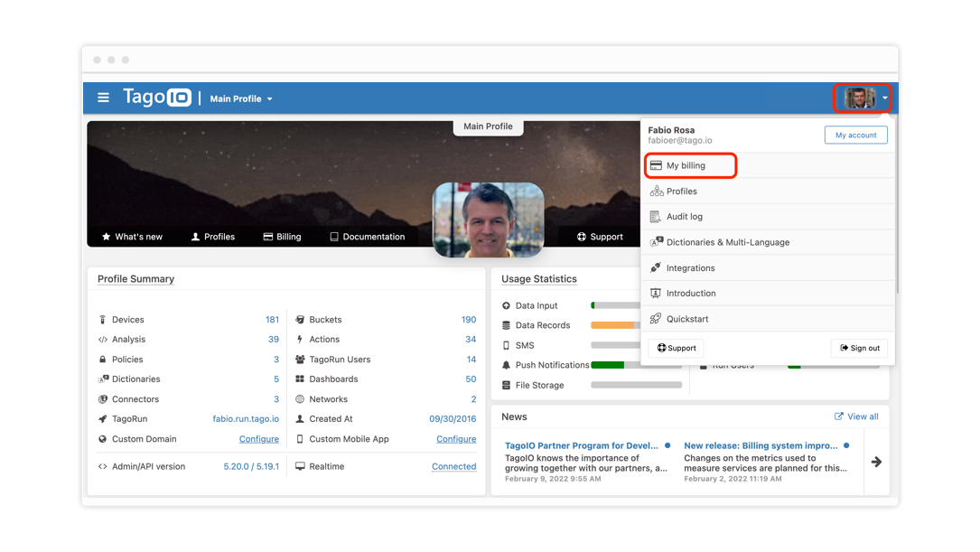
Task: Collapse the account menu dropdown arrow
Action: (x=884, y=98)
